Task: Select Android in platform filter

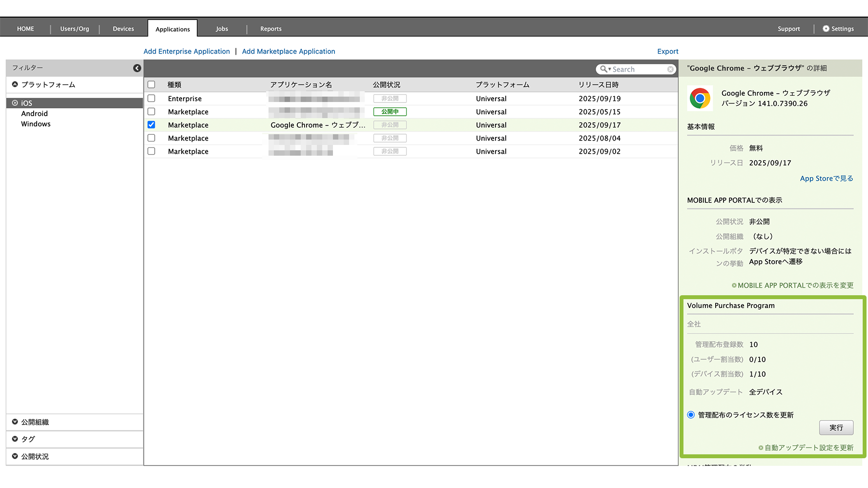Action: click(x=34, y=114)
